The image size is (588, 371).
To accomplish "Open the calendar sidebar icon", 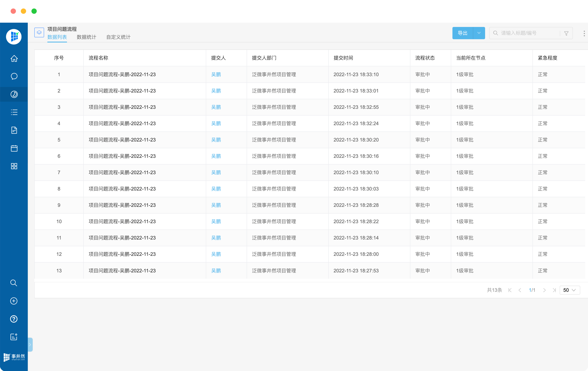I will coord(14,148).
